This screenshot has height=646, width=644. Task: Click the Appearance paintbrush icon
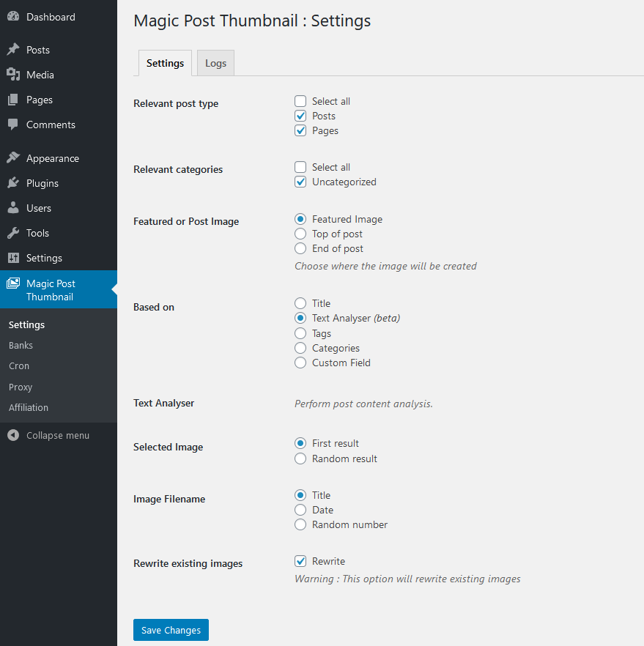point(13,157)
